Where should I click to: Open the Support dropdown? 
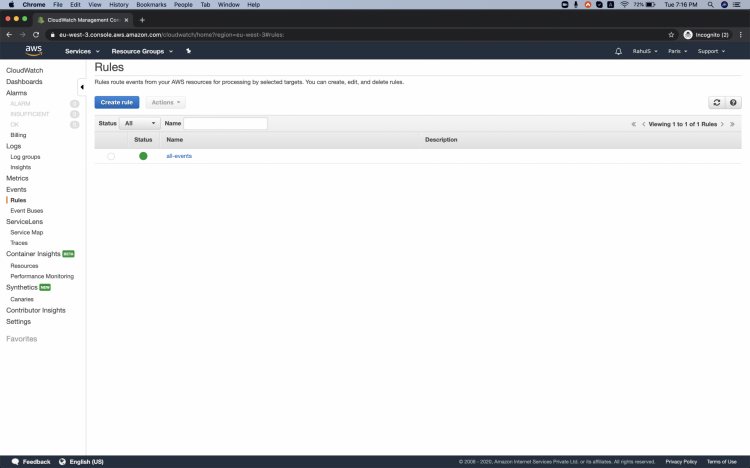pyautogui.click(x=711, y=51)
